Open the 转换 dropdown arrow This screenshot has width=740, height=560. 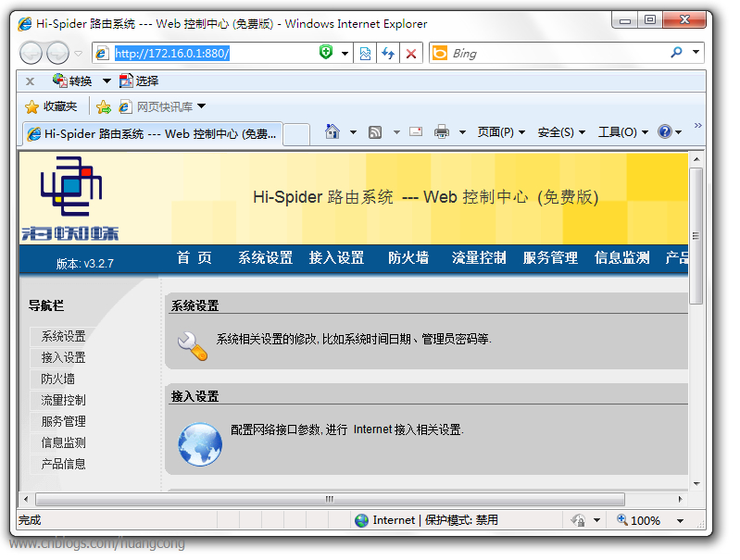tap(107, 81)
